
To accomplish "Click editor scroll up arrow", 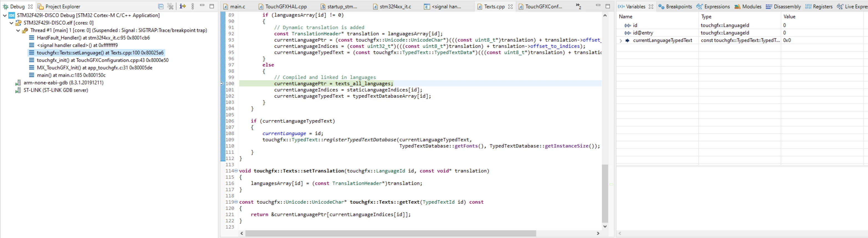I will [605, 16].
